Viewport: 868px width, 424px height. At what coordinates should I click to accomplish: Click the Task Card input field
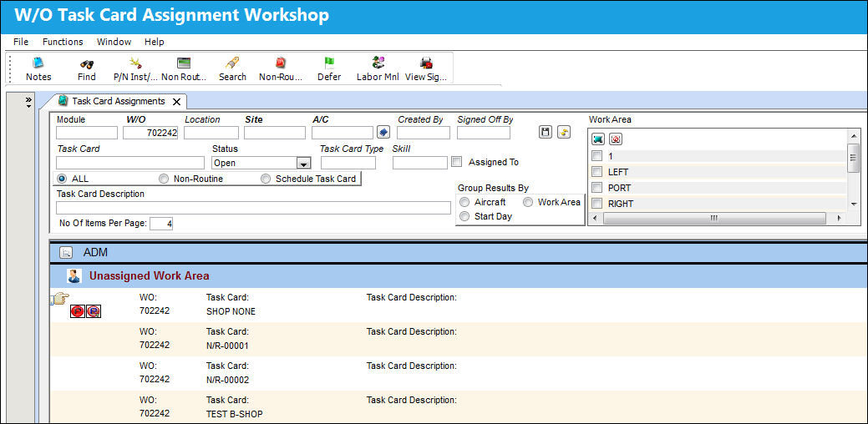pos(130,163)
